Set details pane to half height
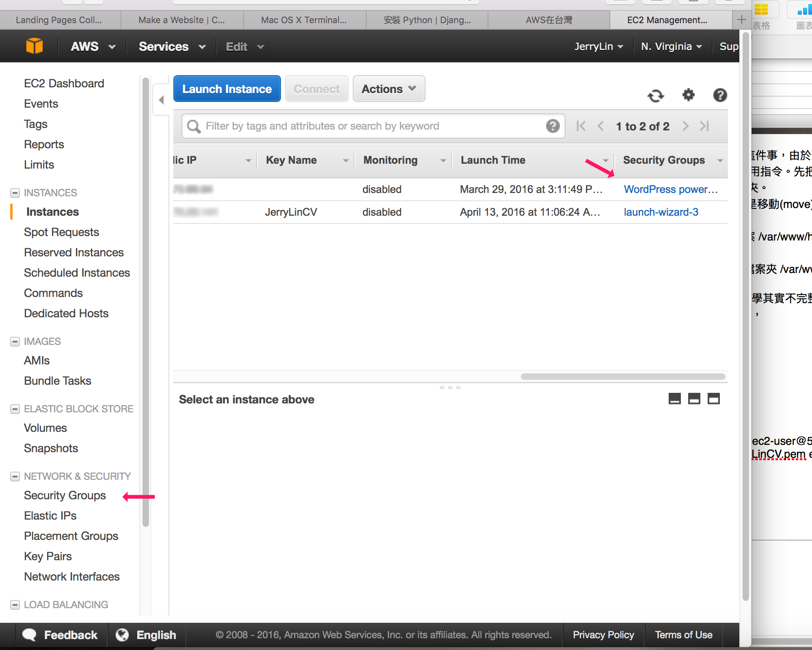The height and width of the screenshot is (650, 812). 694,399
